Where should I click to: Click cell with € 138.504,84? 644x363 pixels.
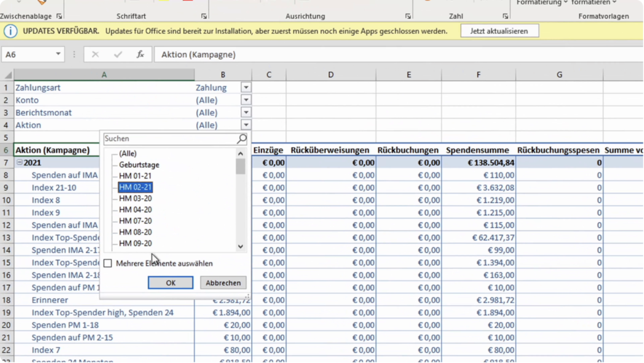coord(479,162)
